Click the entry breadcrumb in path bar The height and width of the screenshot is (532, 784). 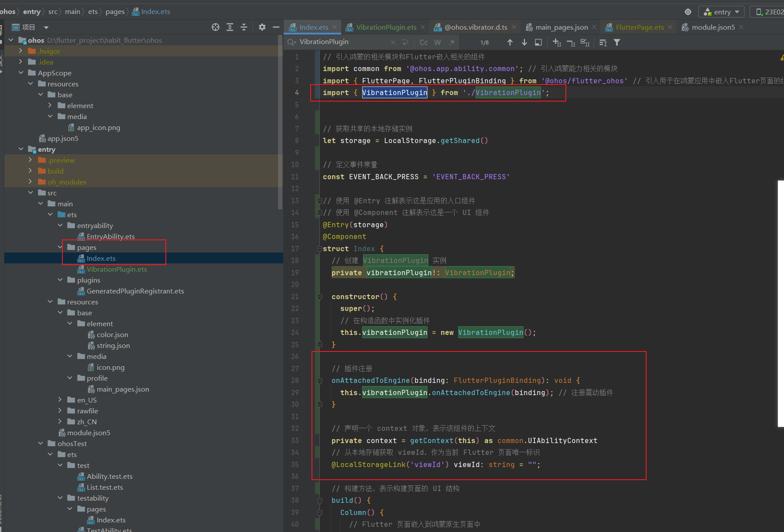tap(32, 12)
